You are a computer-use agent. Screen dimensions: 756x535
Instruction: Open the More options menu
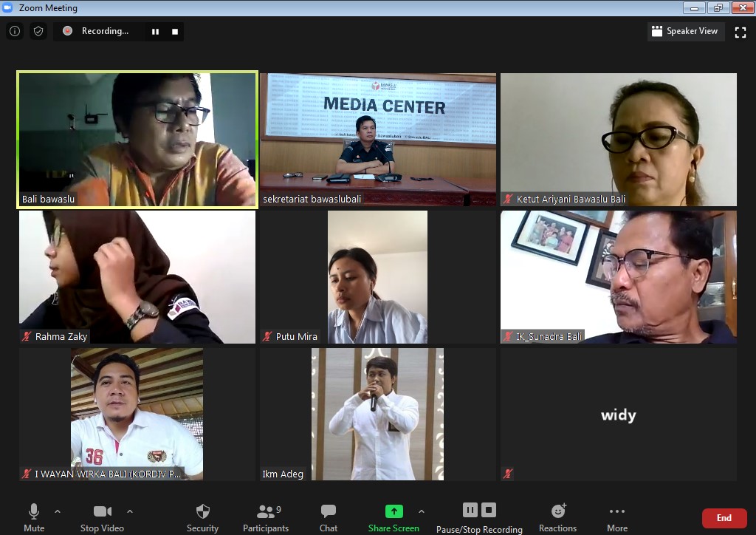(x=617, y=517)
